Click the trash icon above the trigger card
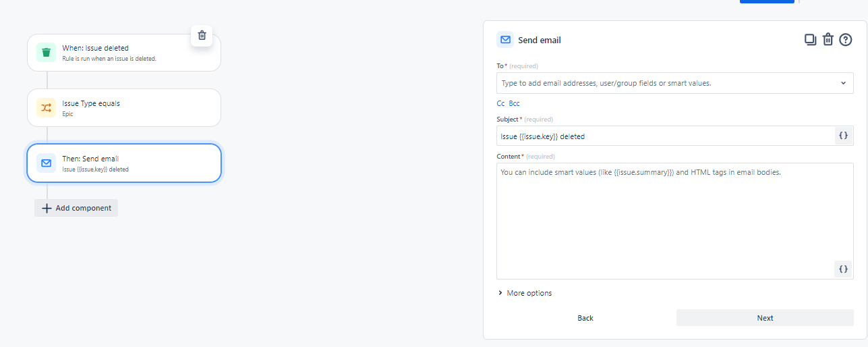 202,35
